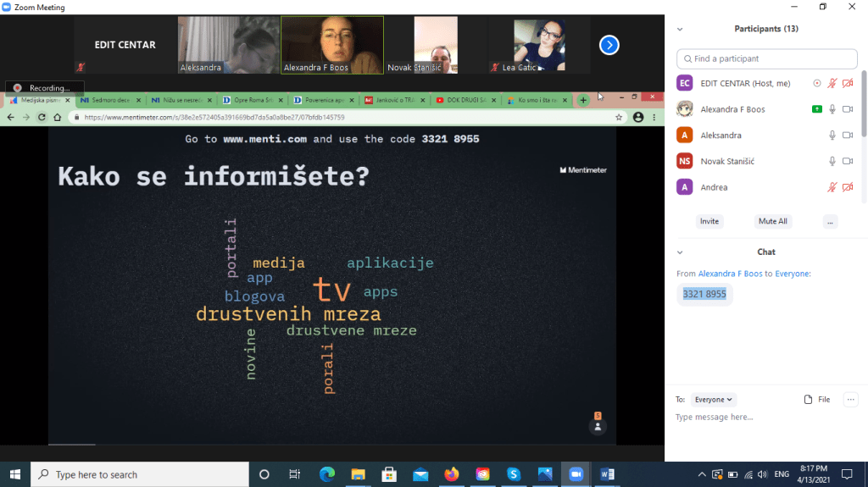Click EDIT CENTAR's stopped camera icon
Image resolution: width=868 pixels, height=487 pixels.
point(848,83)
